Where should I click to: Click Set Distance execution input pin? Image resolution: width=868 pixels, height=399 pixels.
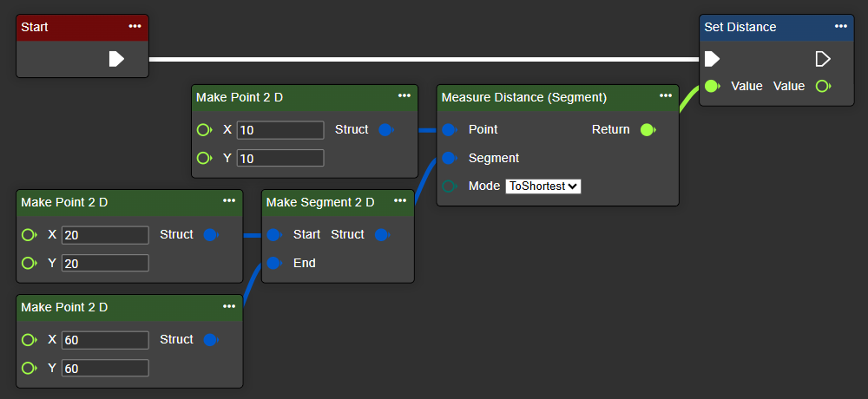[712, 59]
